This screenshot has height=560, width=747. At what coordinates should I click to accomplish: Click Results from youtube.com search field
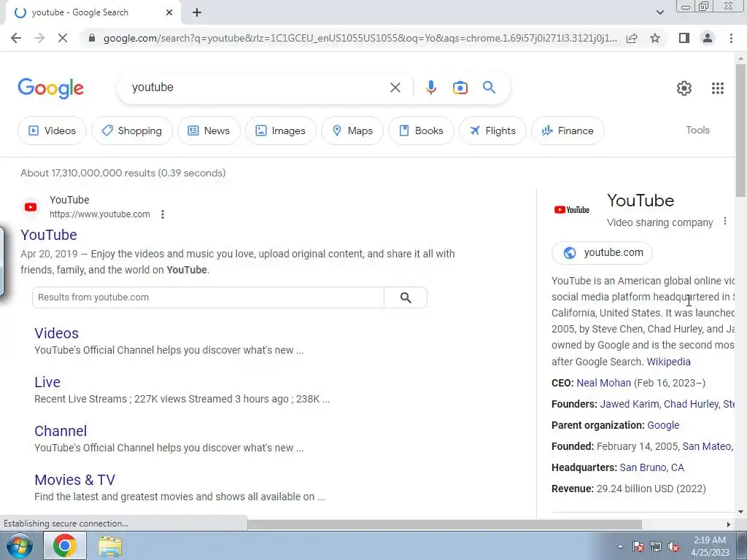point(208,297)
